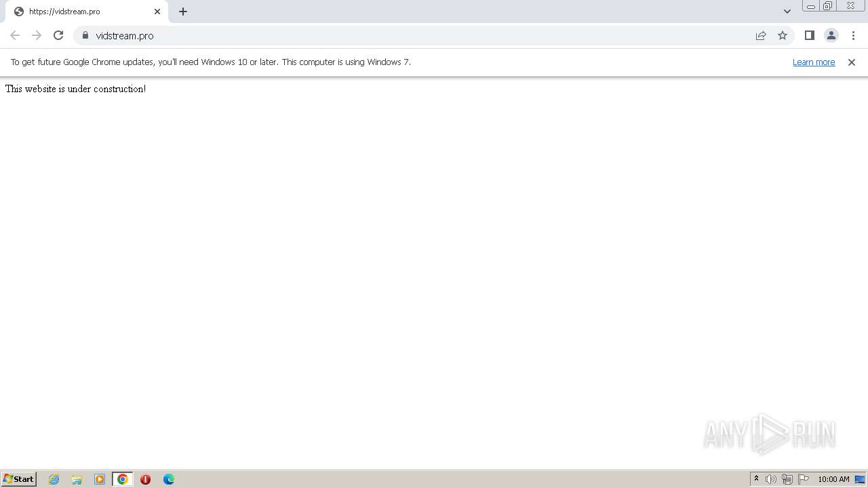This screenshot has height=488, width=868.
Task: Restore down the Chrome window
Action: pos(827,6)
